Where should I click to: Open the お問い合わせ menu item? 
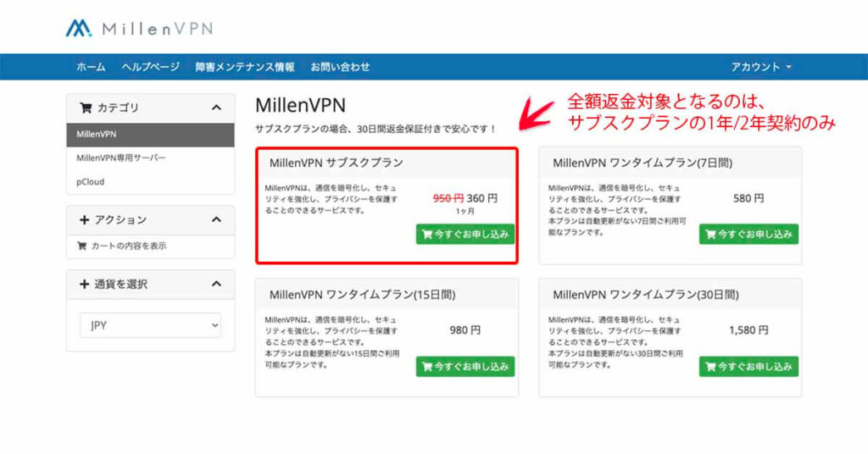click(x=340, y=67)
